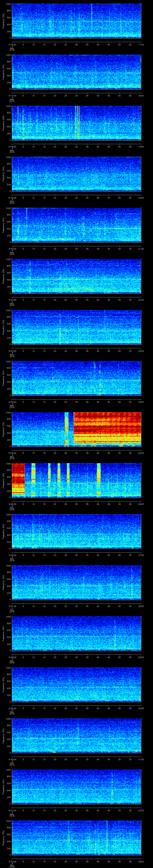The image size is (153, 868).
Task: Click the '17:00' end time label
Action: [x=141, y=44]
